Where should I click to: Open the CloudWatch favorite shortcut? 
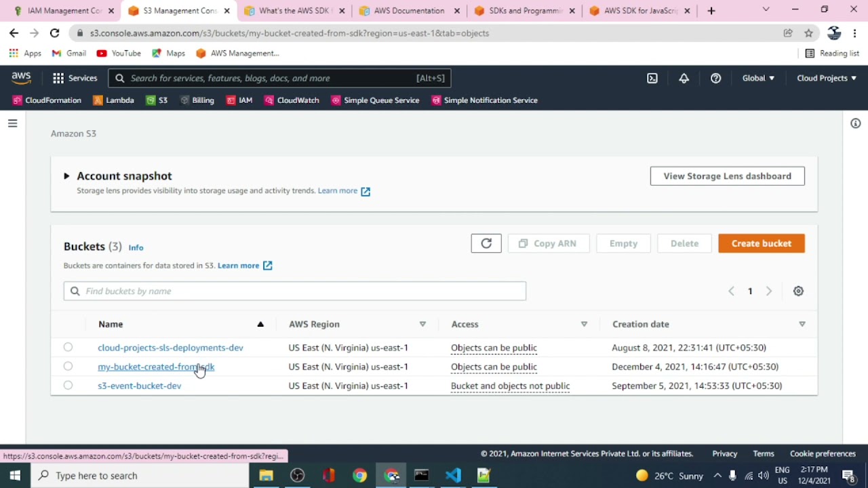point(292,100)
